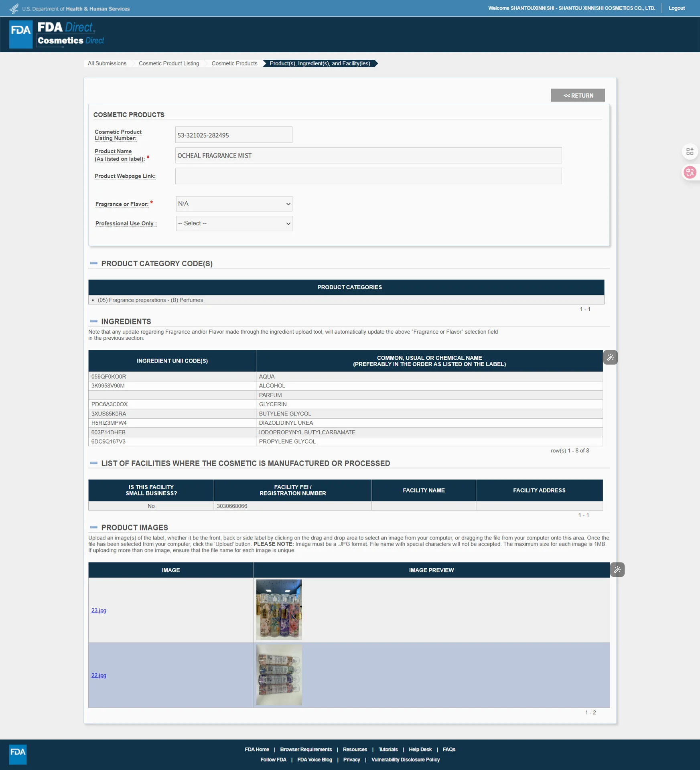This screenshot has width=700, height=770.
Task: Open Help Desk footer link
Action: tap(420, 749)
